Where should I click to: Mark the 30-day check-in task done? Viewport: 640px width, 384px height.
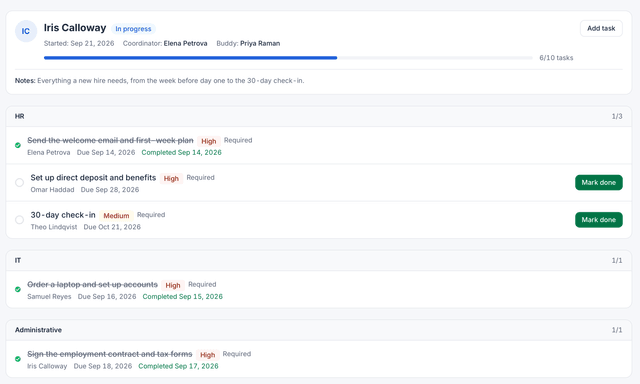[x=598, y=220]
